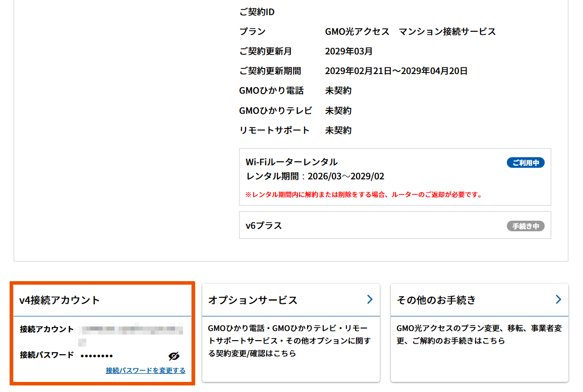This screenshot has width=583, height=392.
Task: Click the 未契約 status beside GMOひかりテレビ
Action: click(x=338, y=110)
